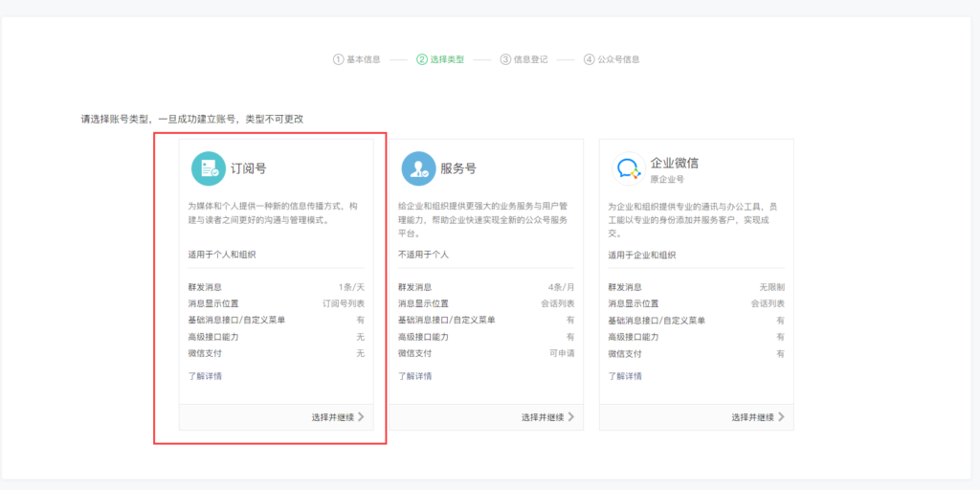
Task: Choose 企业微信 with 选择并继续
Action: (x=758, y=417)
